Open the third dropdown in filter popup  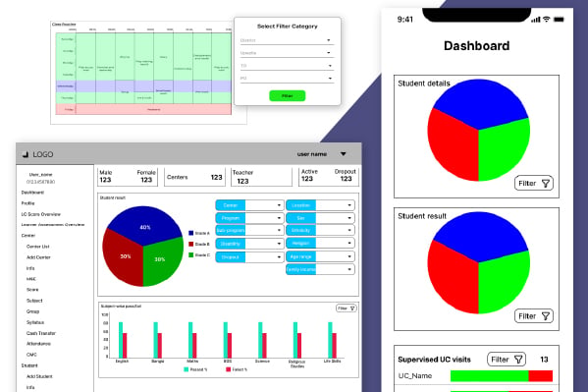(287, 66)
